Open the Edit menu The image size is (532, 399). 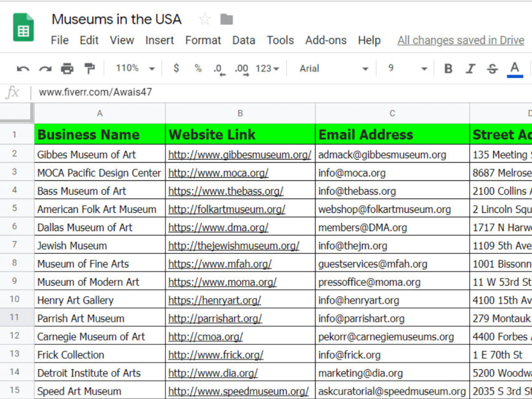(x=89, y=40)
